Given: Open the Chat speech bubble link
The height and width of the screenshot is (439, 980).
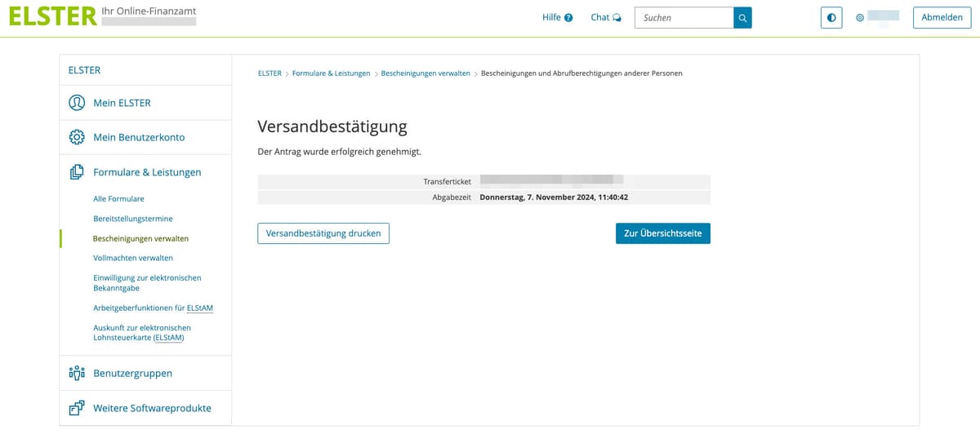Looking at the screenshot, I should [x=605, y=17].
